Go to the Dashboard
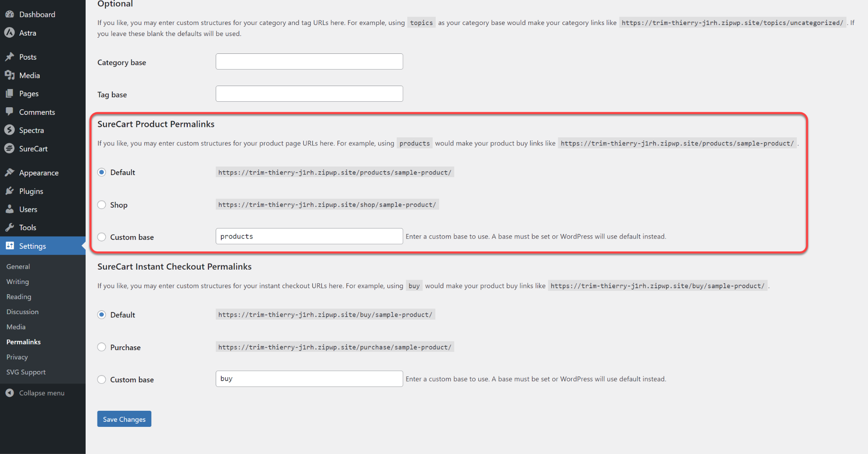Image resolution: width=868 pixels, height=454 pixels. pos(37,14)
